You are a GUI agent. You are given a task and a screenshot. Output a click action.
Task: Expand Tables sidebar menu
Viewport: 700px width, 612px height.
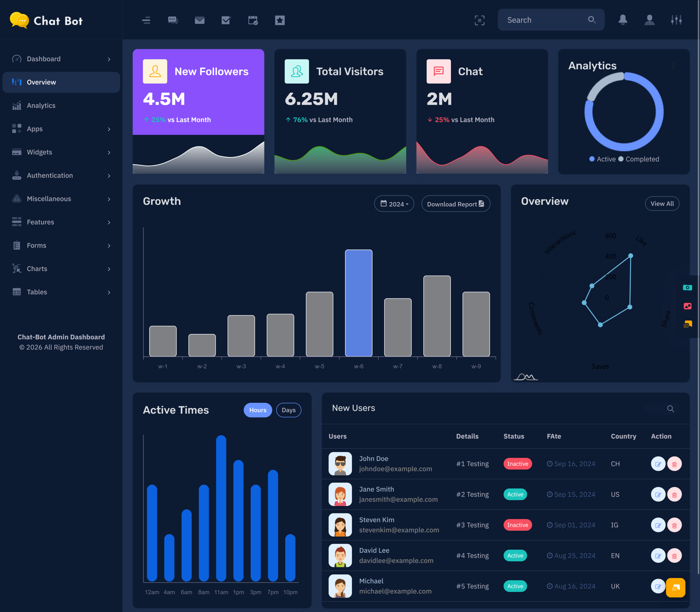tap(61, 292)
